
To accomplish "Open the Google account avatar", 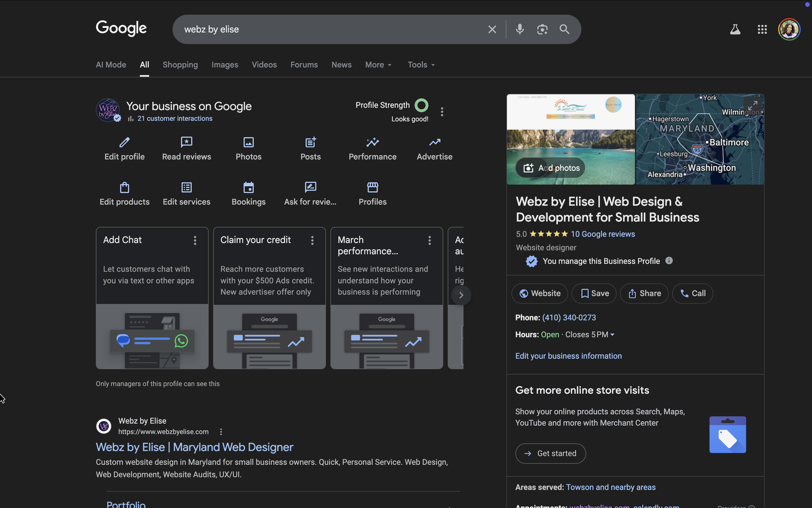I will [x=789, y=29].
